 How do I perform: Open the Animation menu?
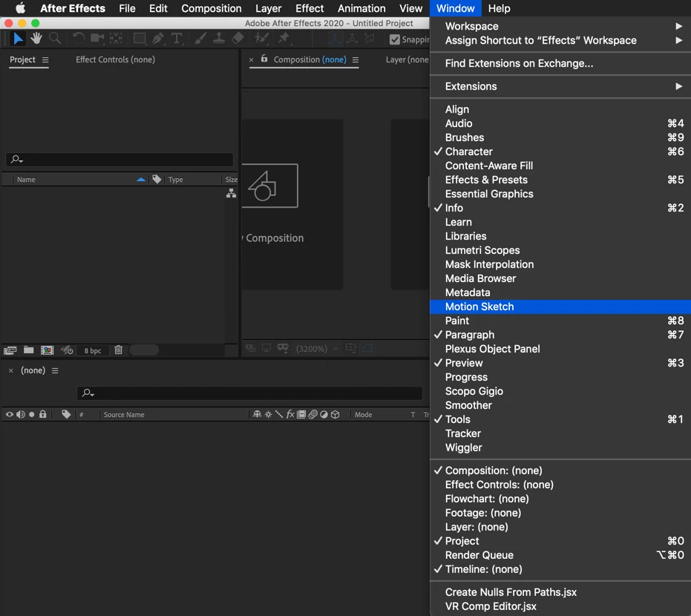click(361, 8)
